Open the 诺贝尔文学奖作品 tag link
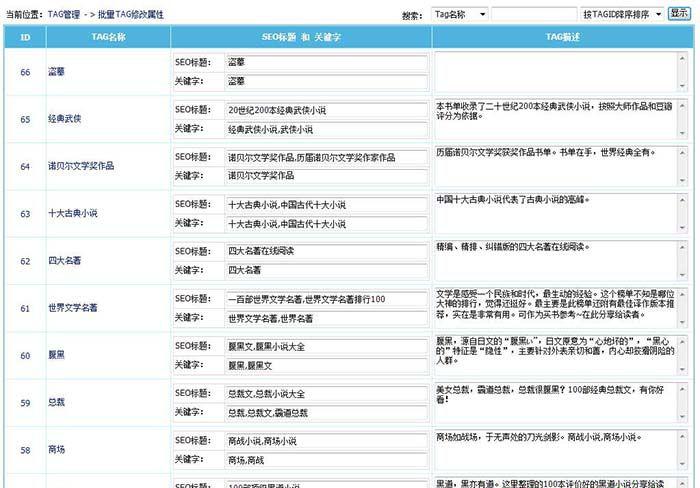 tap(81, 166)
